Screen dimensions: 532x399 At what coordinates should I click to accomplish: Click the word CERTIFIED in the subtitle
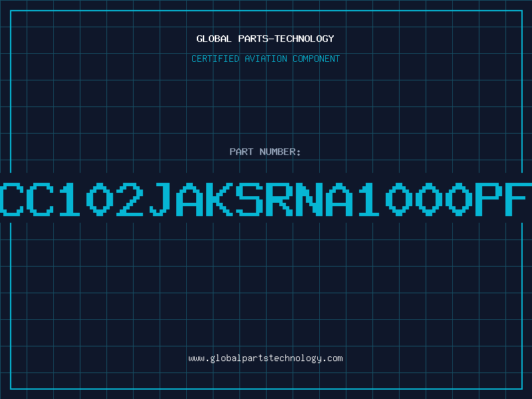click(215, 59)
